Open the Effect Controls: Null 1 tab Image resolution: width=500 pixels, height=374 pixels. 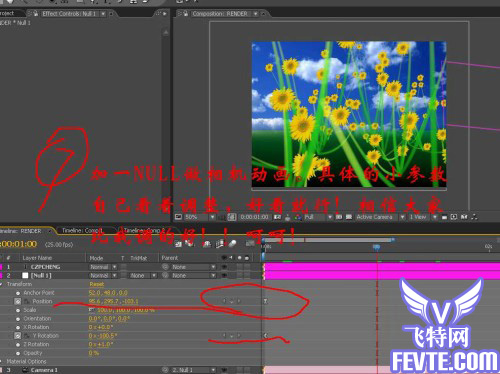(x=69, y=14)
